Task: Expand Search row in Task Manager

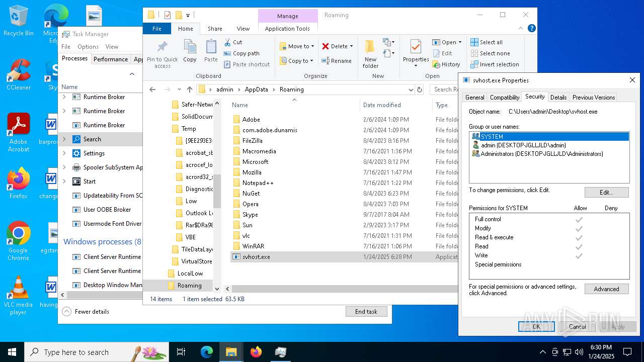Action: 64,139
